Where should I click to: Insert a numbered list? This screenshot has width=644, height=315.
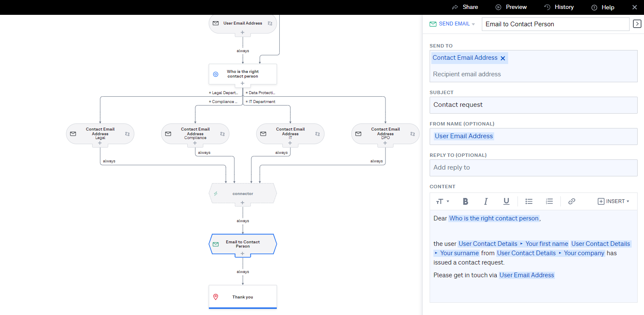pyautogui.click(x=549, y=201)
